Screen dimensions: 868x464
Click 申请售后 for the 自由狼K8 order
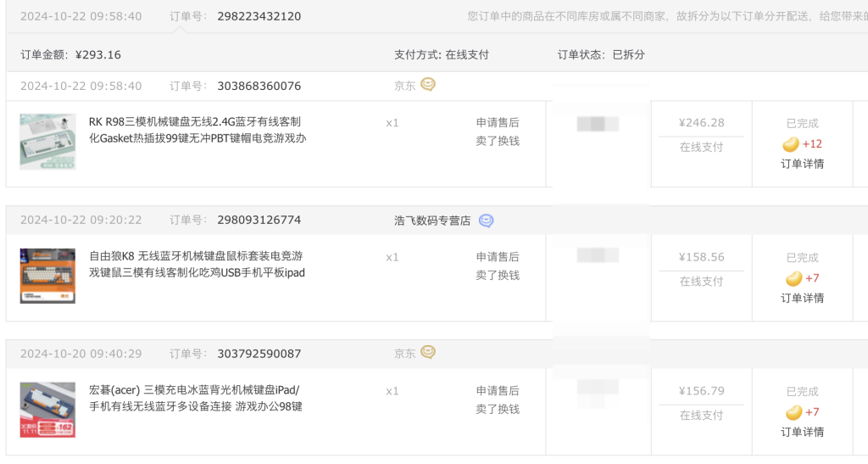click(498, 257)
